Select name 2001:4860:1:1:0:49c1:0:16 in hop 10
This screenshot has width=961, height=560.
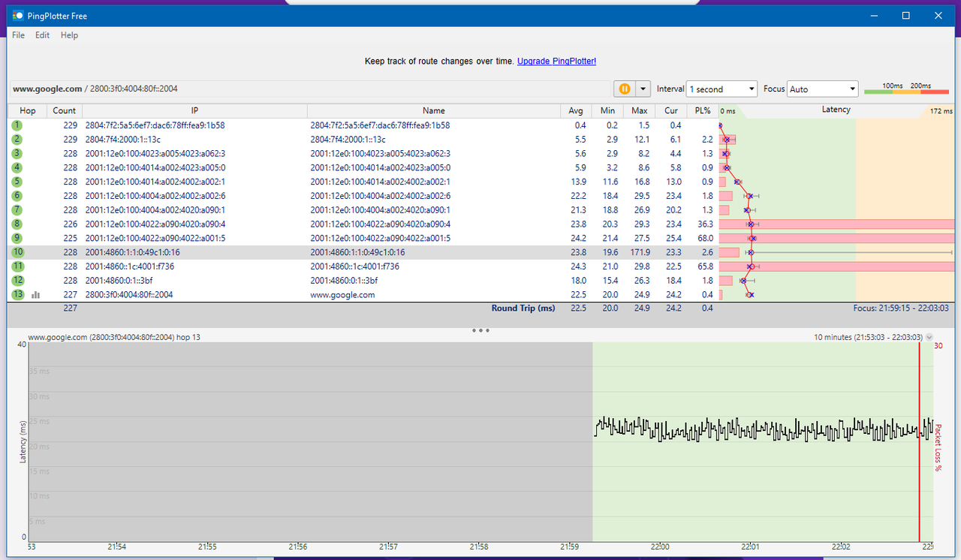pos(358,253)
